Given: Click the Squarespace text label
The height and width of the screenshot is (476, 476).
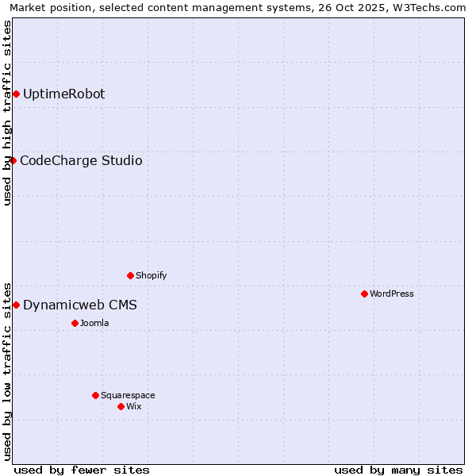Looking at the screenshot, I should [128, 396].
